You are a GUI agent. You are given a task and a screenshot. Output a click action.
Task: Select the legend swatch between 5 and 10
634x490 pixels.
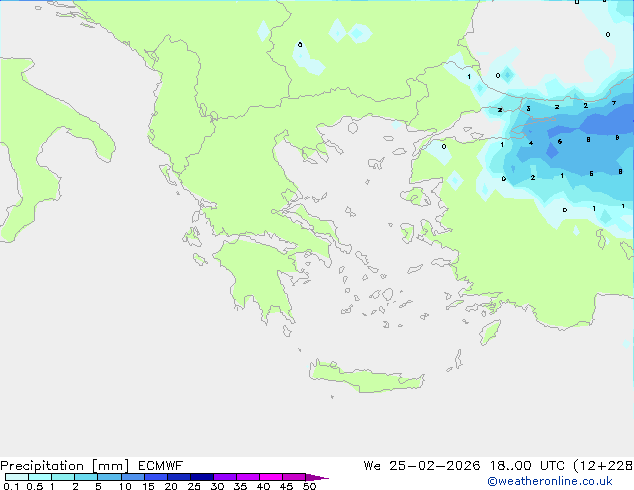click(x=109, y=477)
